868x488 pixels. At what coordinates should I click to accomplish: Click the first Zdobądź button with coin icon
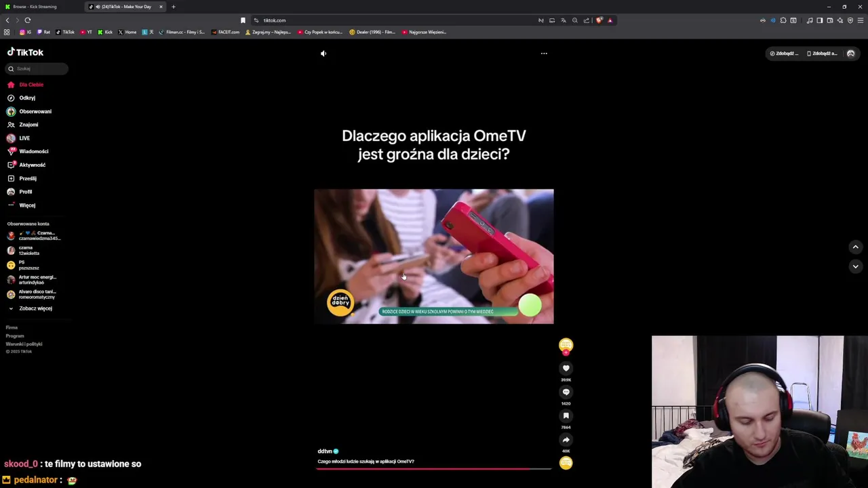pos(785,54)
